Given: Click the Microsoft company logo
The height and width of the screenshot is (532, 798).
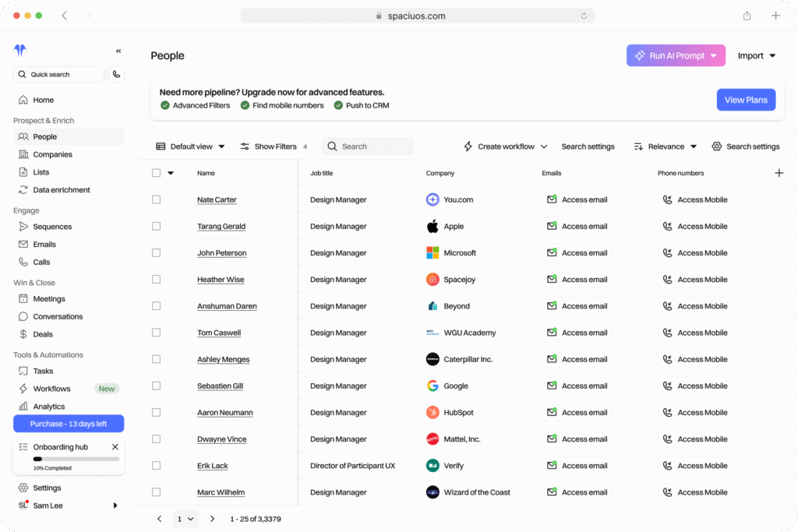Looking at the screenshot, I should pos(433,253).
